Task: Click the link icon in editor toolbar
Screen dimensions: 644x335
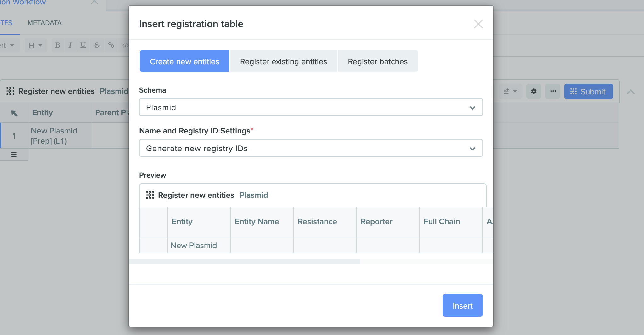Action: 111,45
